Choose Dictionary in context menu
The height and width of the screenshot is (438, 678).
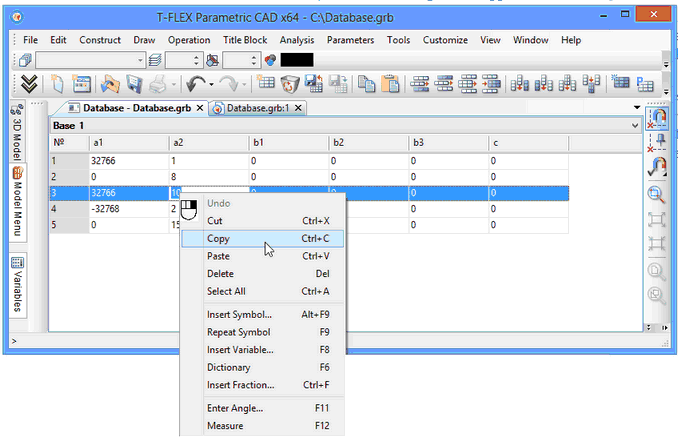262,368
